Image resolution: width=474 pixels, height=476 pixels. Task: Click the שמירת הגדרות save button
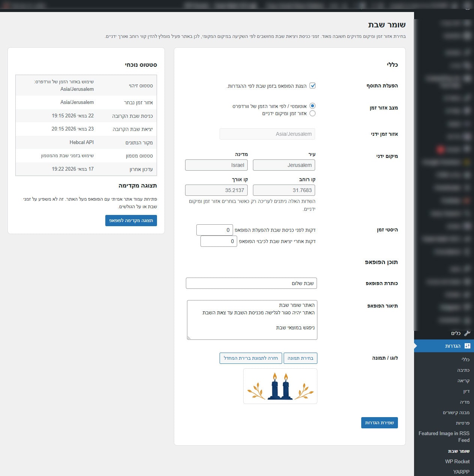tap(380, 423)
